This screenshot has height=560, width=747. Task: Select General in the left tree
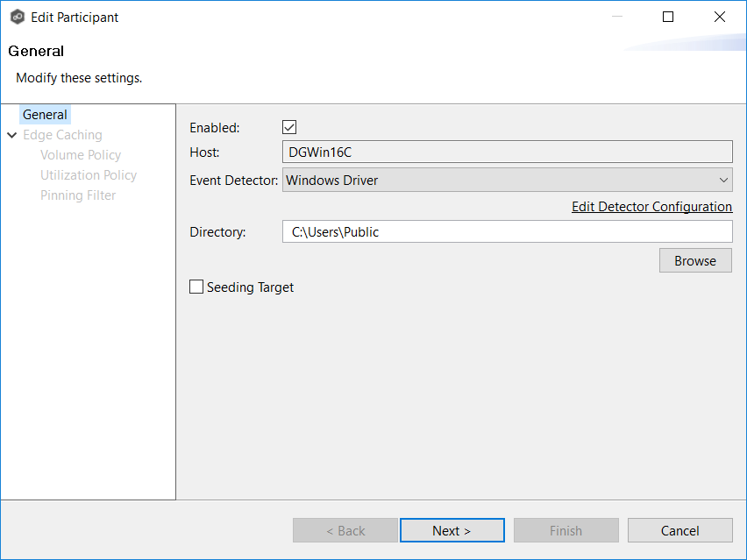(45, 115)
